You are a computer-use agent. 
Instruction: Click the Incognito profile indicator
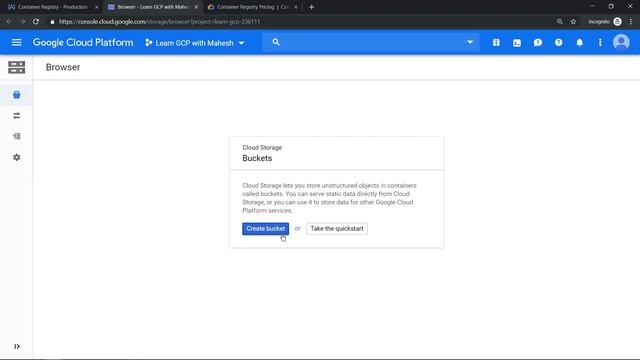(x=605, y=22)
